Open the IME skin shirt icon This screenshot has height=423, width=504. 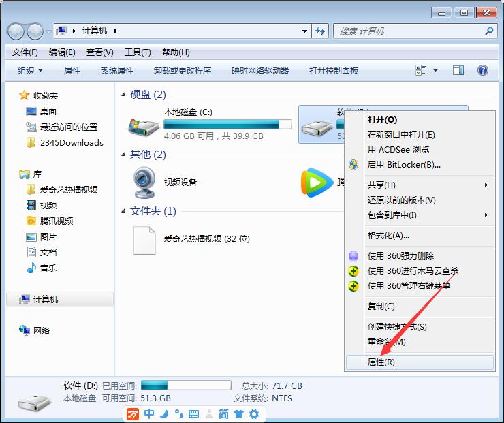[x=238, y=414]
